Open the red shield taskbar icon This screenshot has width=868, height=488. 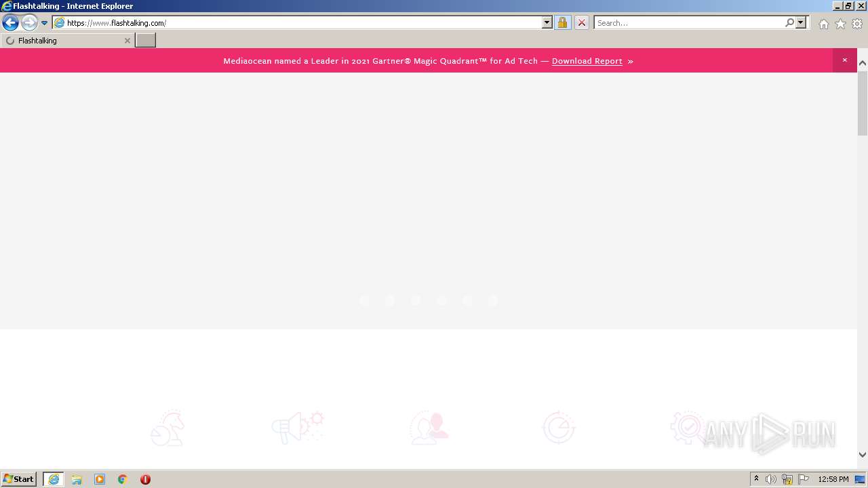pyautogui.click(x=145, y=479)
